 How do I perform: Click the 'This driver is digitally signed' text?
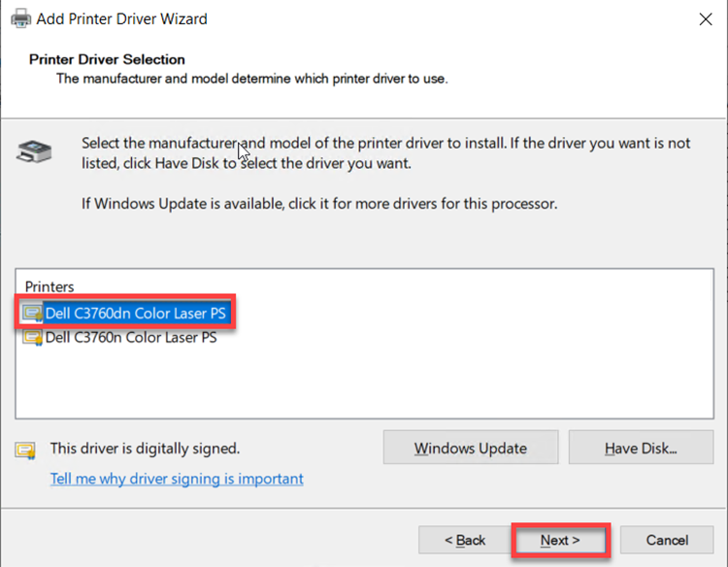pos(145,449)
